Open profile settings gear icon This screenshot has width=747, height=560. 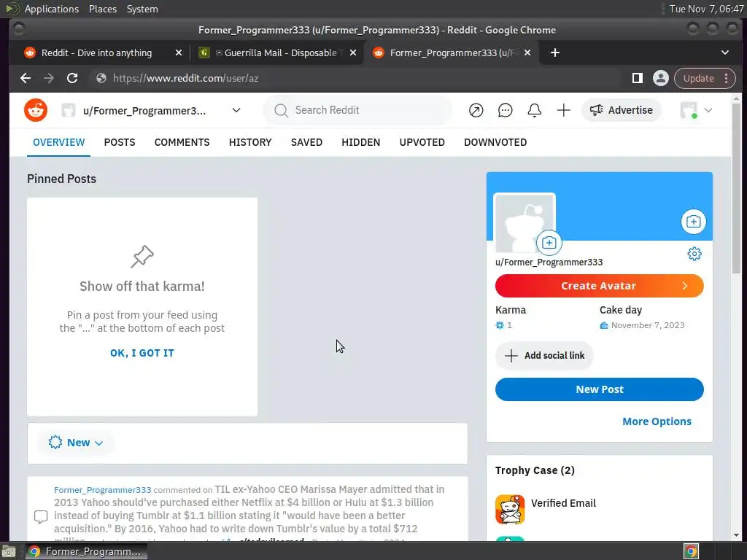pyautogui.click(x=694, y=254)
